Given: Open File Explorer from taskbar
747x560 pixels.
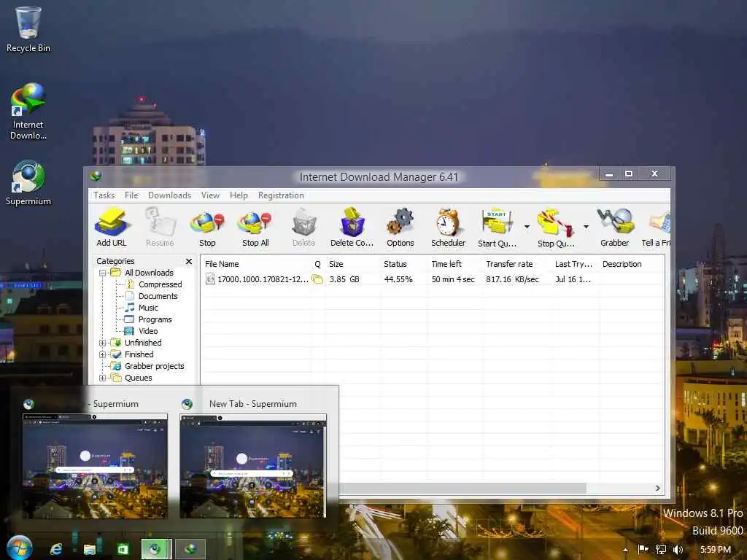Looking at the screenshot, I should click(90, 550).
